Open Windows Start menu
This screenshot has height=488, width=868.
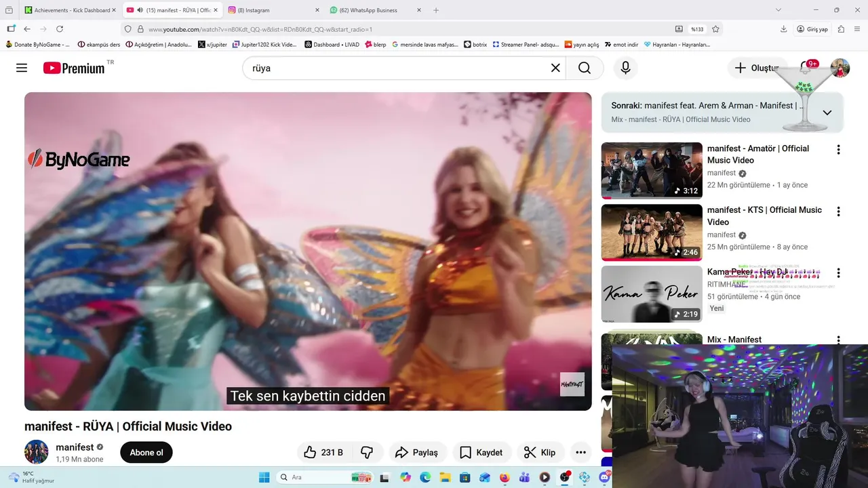(x=264, y=477)
